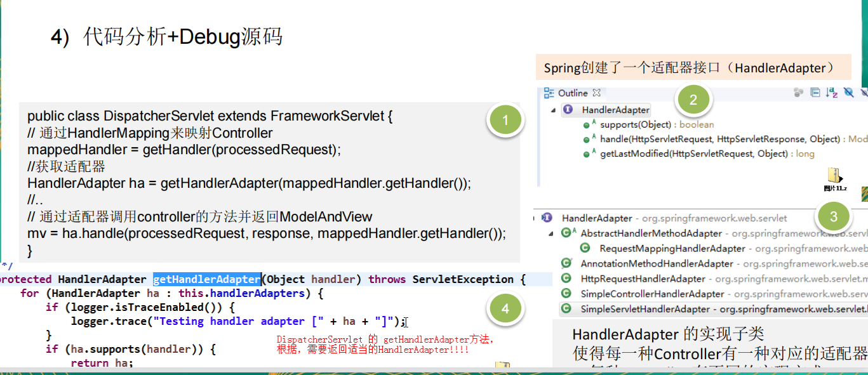Click the Collapse All icon in Outline toolbar
Image resolution: width=868 pixels, height=375 pixels.
point(815,93)
